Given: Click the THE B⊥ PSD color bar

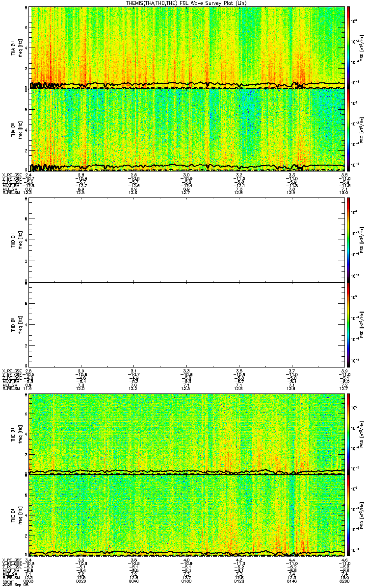Looking at the screenshot, I should (x=348, y=433).
